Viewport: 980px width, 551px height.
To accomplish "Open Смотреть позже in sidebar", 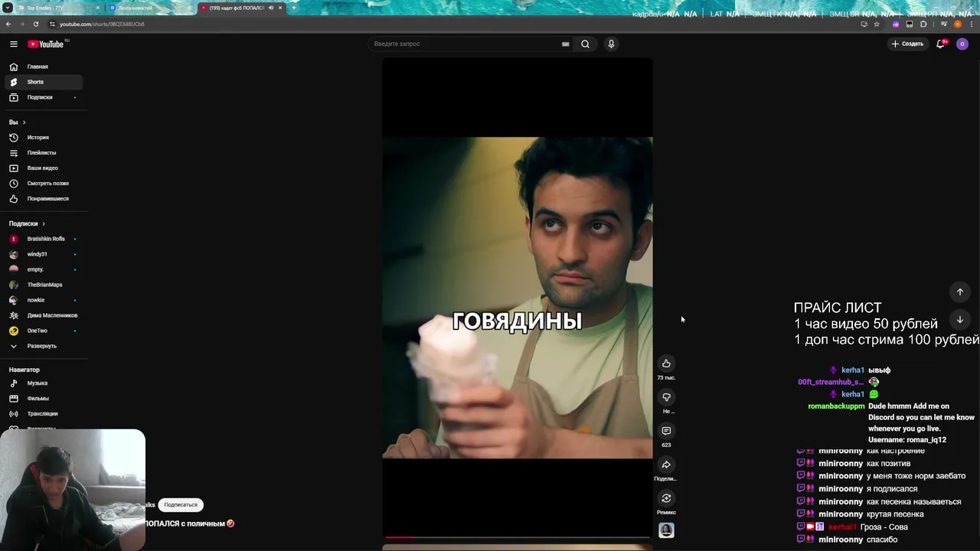I will (x=44, y=184).
